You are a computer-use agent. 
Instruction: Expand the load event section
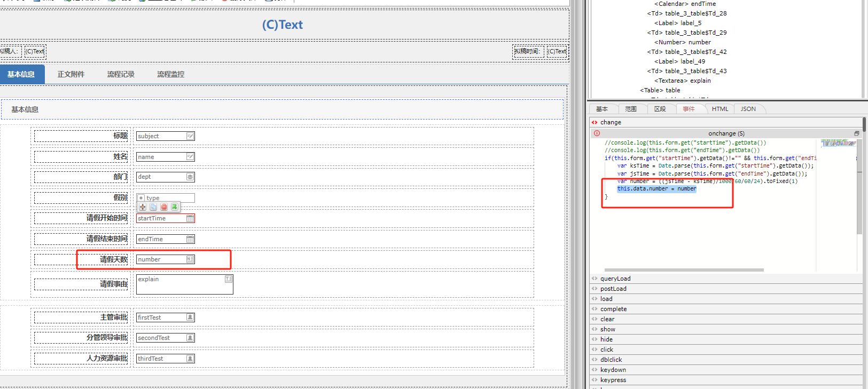pos(595,299)
